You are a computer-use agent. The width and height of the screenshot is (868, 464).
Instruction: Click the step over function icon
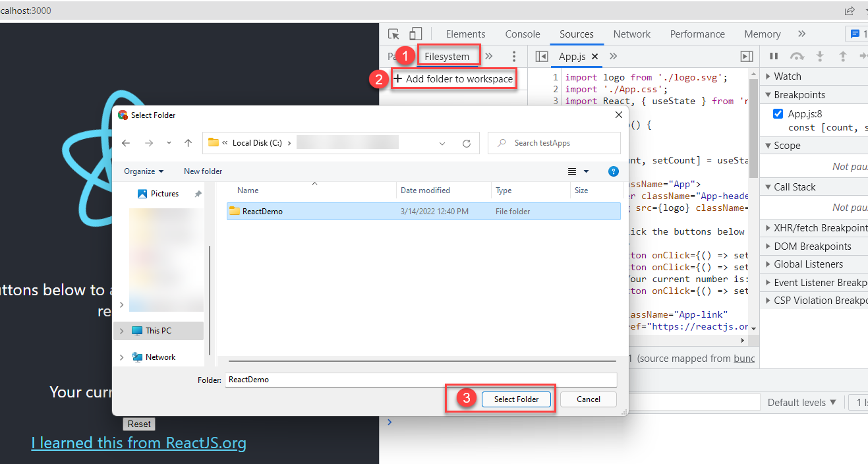click(x=797, y=57)
